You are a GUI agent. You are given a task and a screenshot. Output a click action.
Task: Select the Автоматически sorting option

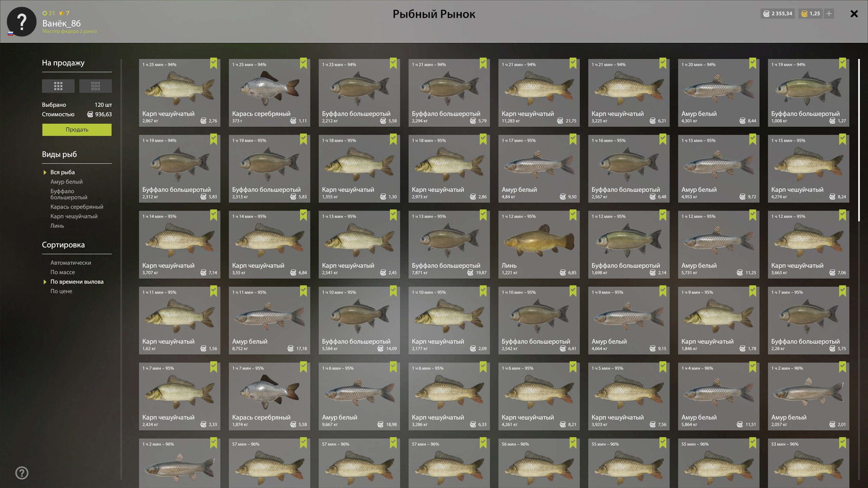point(71,263)
